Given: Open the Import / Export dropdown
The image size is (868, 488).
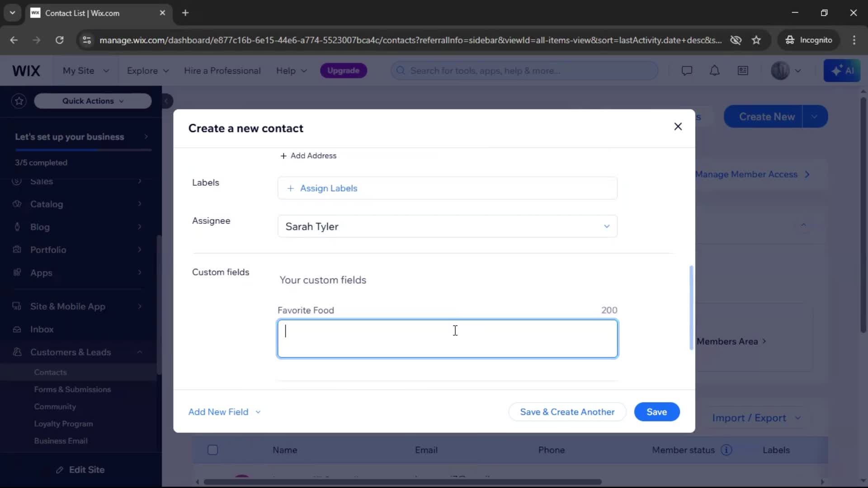Looking at the screenshot, I should [756, 418].
